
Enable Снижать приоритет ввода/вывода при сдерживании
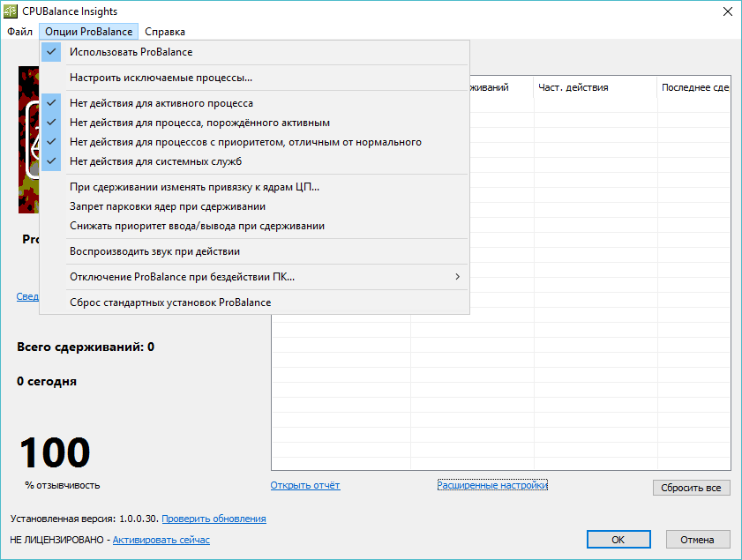(x=255, y=226)
